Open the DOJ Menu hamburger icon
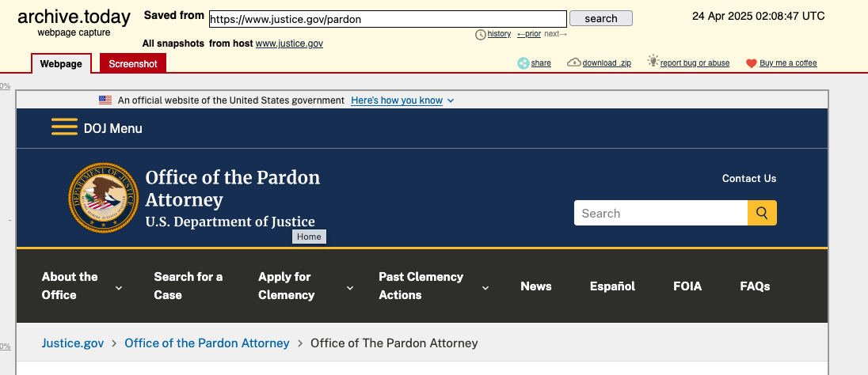Image resolution: width=868 pixels, height=375 pixels. [64, 127]
